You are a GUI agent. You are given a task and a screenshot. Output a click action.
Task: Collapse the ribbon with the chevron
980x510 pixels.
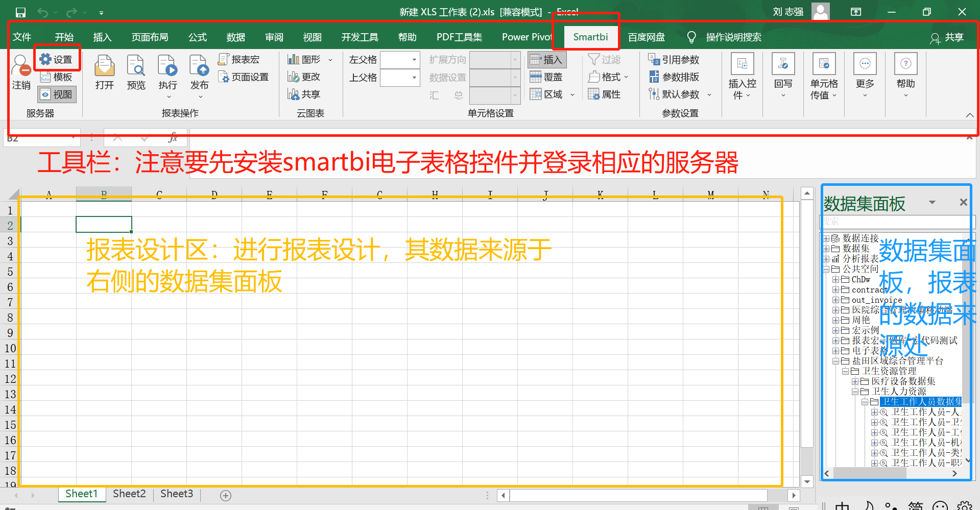969,115
